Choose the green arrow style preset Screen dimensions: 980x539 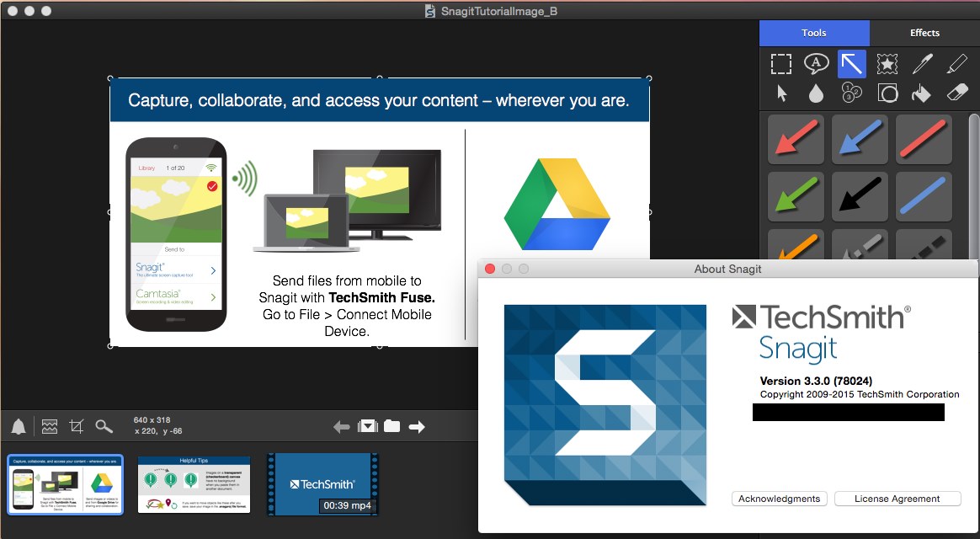coord(796,196)
